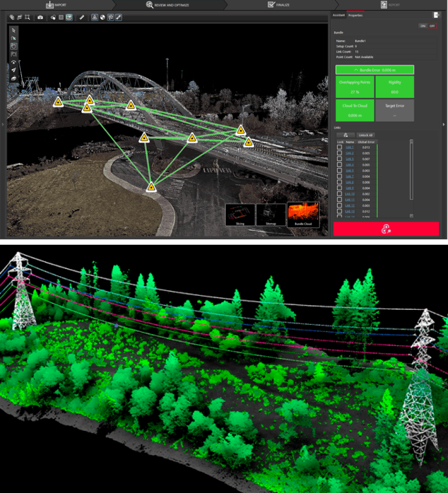448x493 pixels.
Task: Collapse the right panel with side arrow
Action: [444, 124]
